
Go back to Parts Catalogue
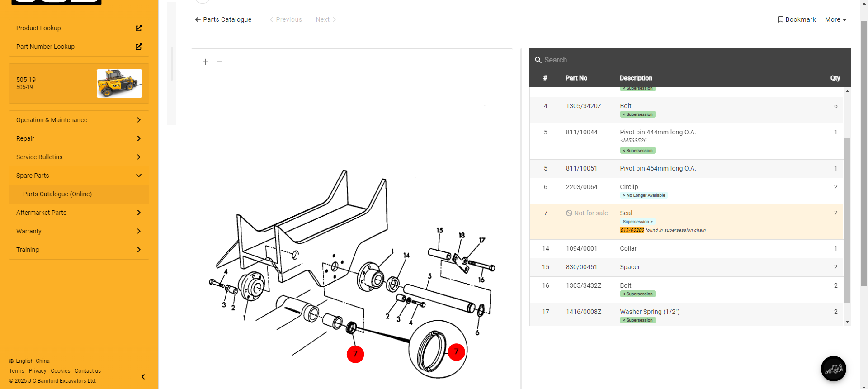tap(223, 19)
